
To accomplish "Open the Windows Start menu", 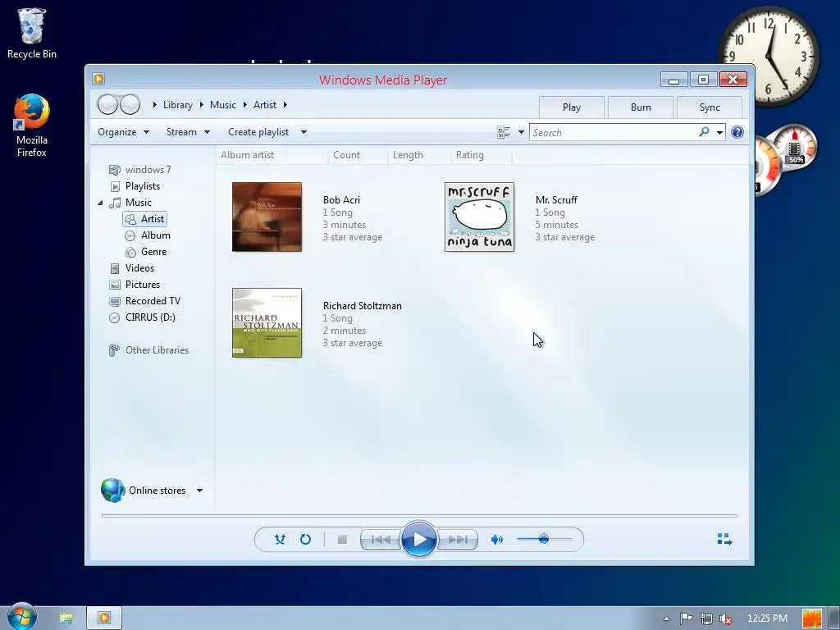I will click(21, 617).
